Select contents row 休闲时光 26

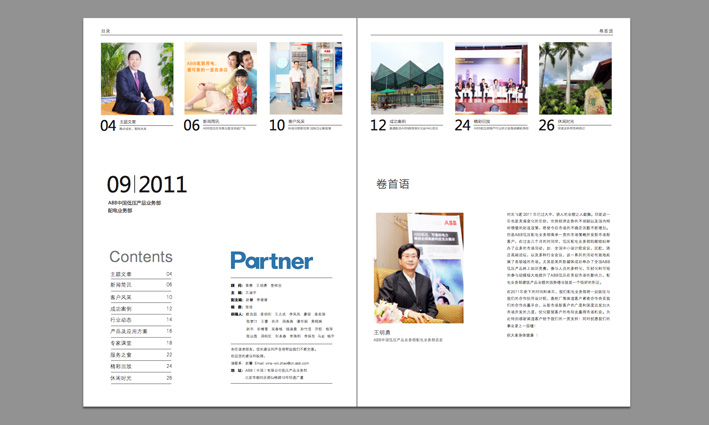click(x=141, y=378)
